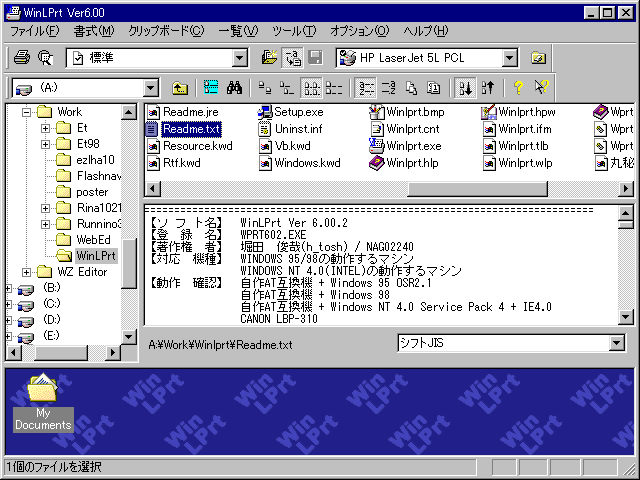The height and width of the screenshot is (480, 640).
Task: Collapse the Work folder in tree
Action: [x=27, y=112]
